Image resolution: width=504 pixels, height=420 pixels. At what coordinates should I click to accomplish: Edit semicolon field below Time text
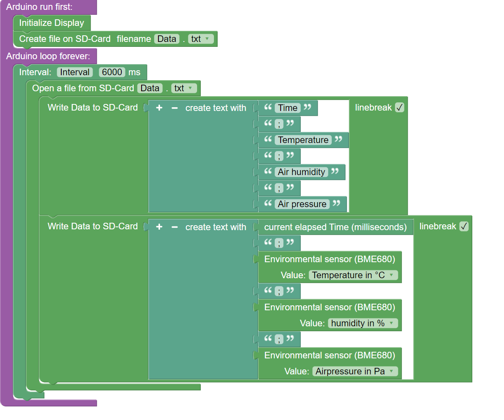pos(279,124)
